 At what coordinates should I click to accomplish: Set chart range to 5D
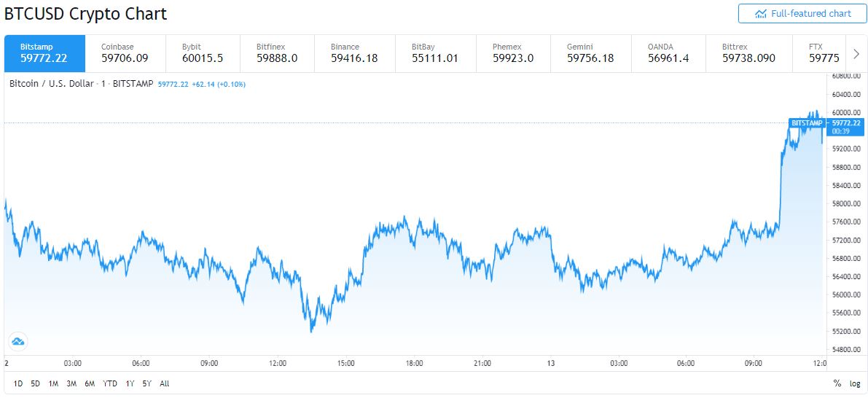click(x=35, y=383)
